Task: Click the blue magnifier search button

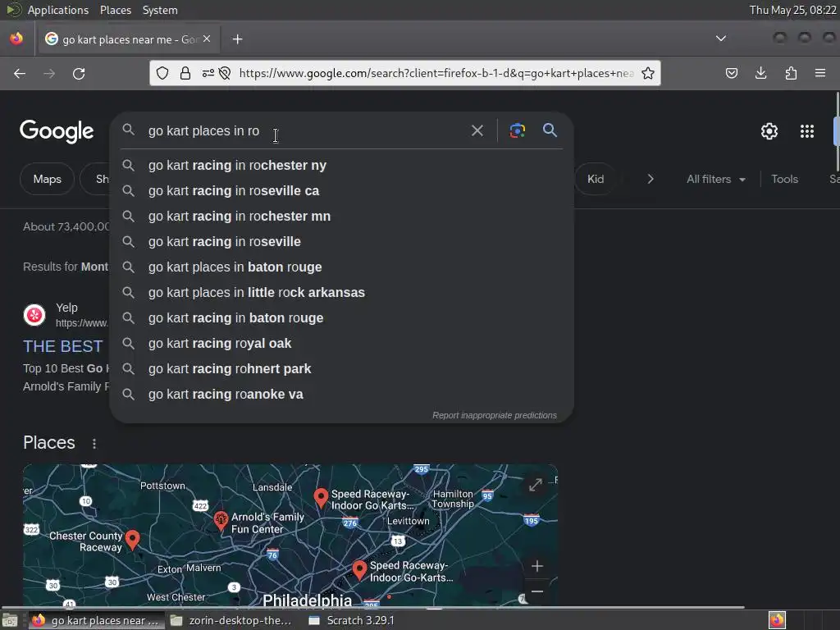Action: (x=550, y=130)
